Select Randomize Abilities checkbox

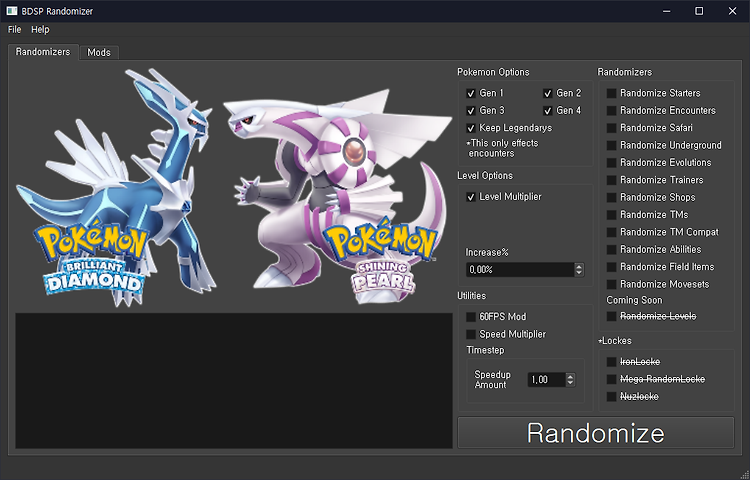point(611,250)
